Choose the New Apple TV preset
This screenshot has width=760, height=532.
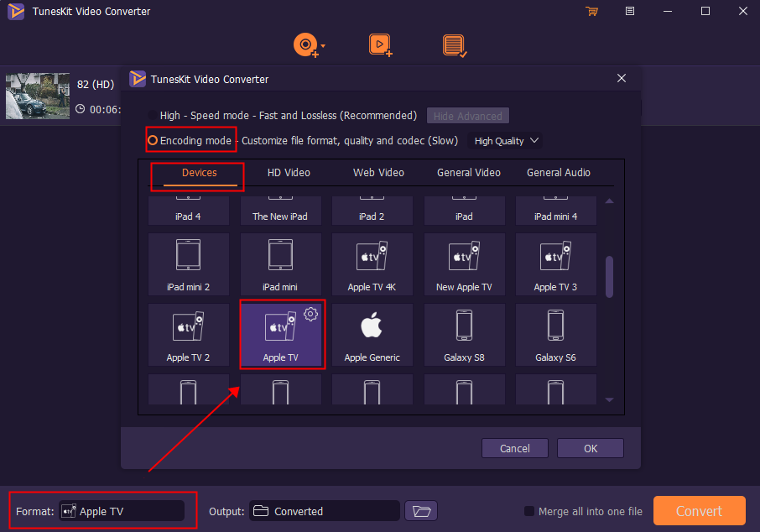pyautogui.click(x=464, y=264)
